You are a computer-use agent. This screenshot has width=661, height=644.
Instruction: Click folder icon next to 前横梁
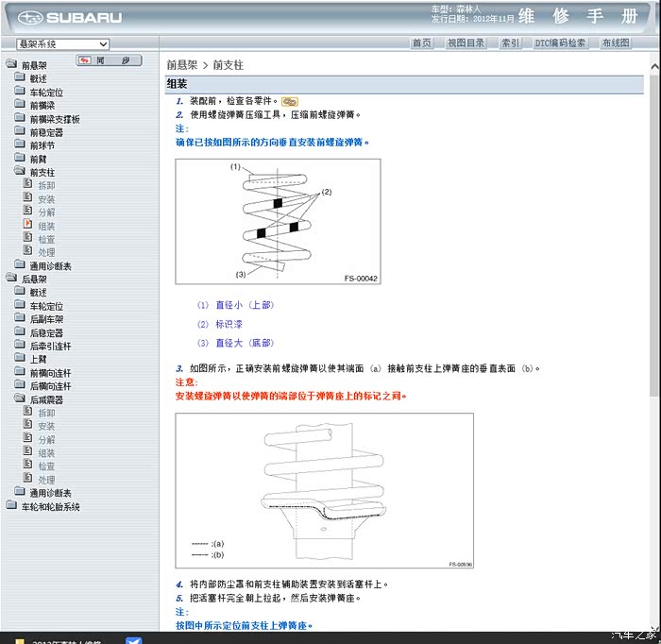20,106
